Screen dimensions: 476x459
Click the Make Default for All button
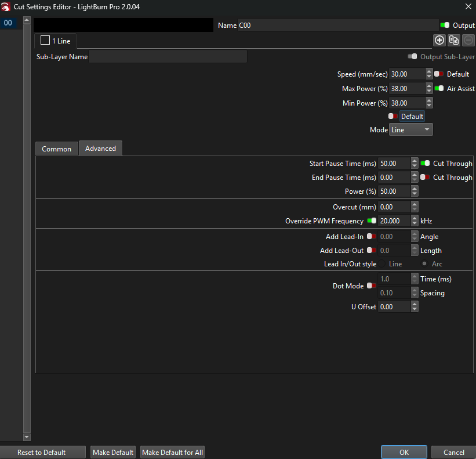pos(172,453)
